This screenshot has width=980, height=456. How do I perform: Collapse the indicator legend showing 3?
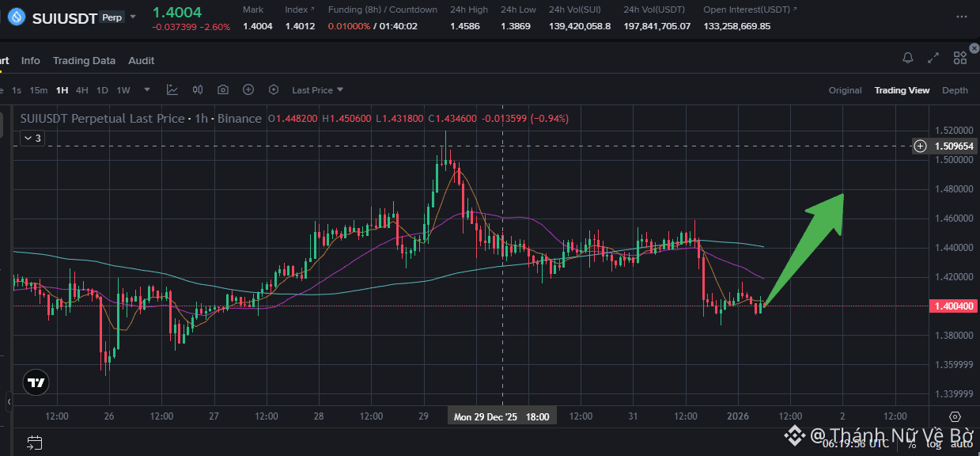point(32,138)
